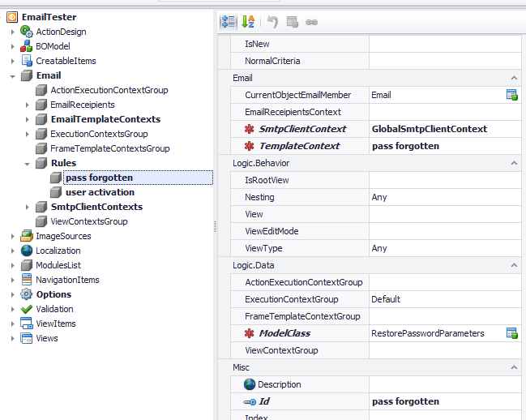Click the FrameTemplateContextGroup property label
Screen dimensions: 526x420
point(302,316)
